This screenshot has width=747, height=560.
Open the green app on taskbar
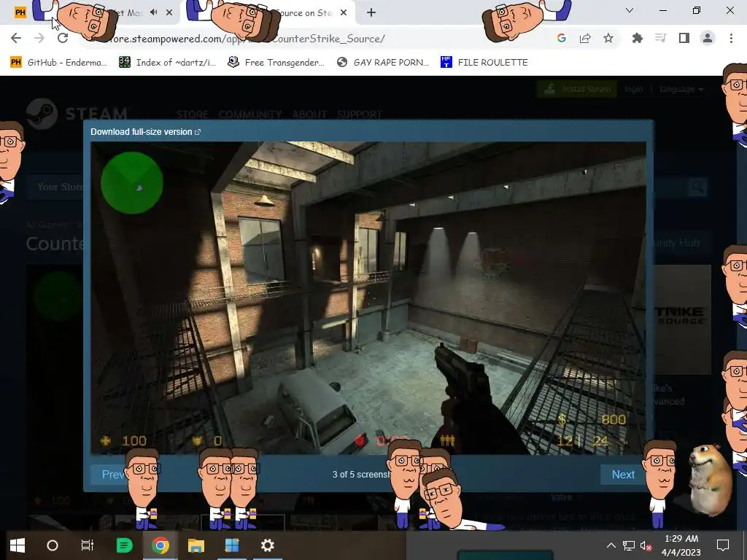pos(124,545)
